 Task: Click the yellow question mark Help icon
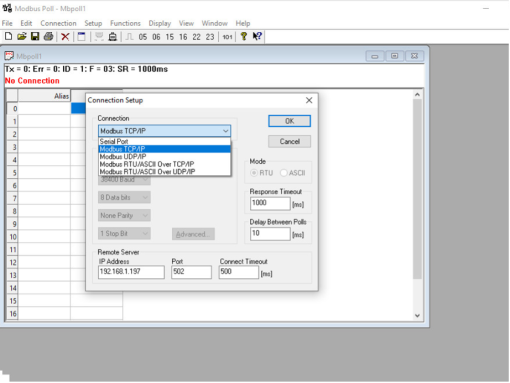tap(244, 36)
